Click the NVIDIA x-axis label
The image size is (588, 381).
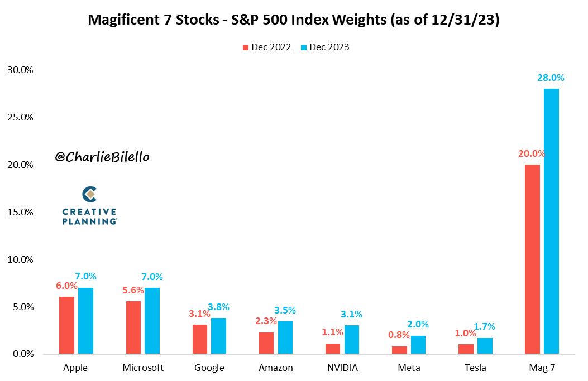pos(342,368)
